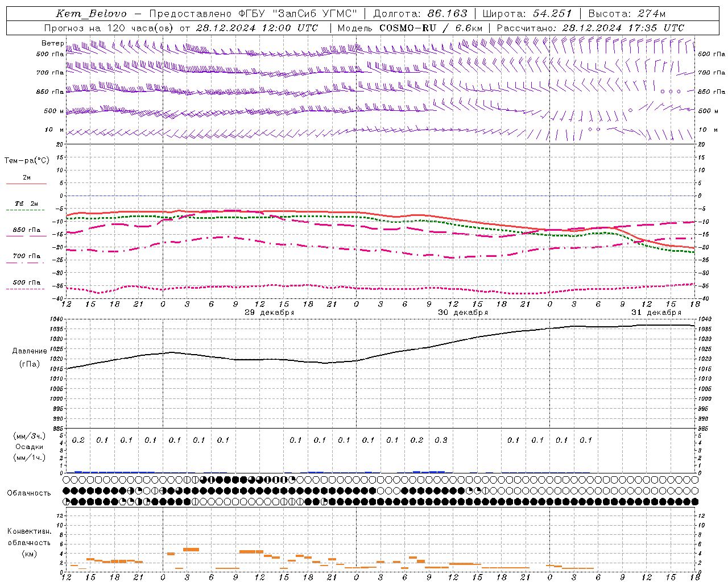Click the "Облачность" cloud cover label
The height and width of the screenshot is (582, 728).
pos(28,493)
